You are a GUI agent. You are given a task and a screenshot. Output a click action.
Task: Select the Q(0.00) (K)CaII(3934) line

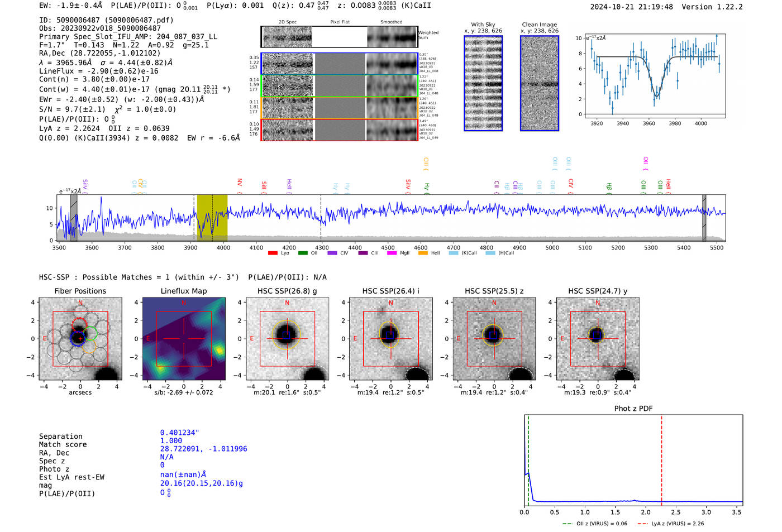coord(139,138)
